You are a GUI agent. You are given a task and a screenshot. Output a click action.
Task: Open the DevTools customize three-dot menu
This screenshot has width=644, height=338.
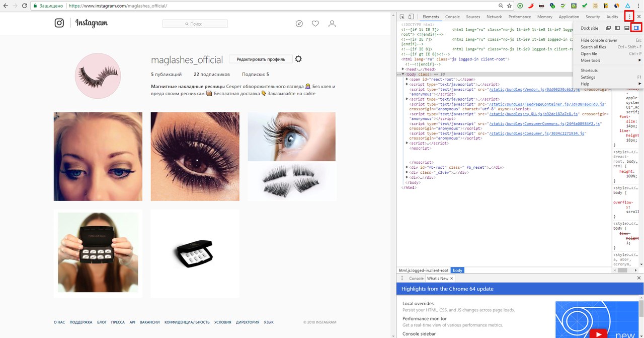[x=630, y=16]
